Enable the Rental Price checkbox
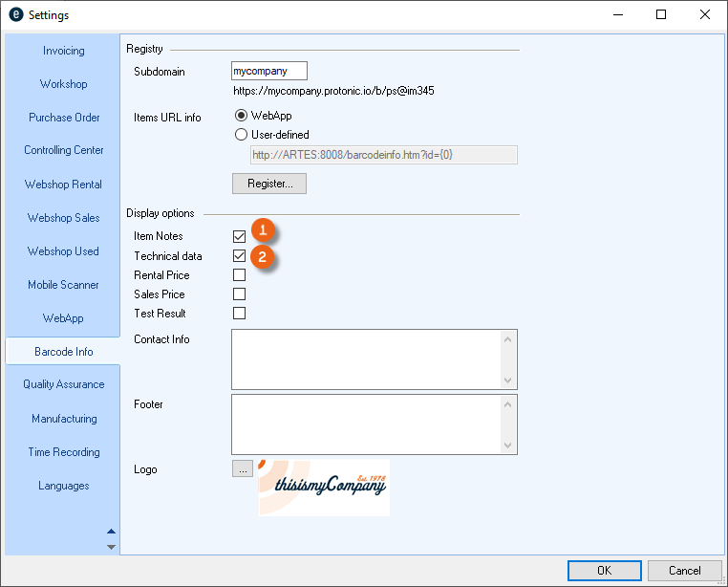Viewport: 728px width, 587px height. tap(240, 275)
